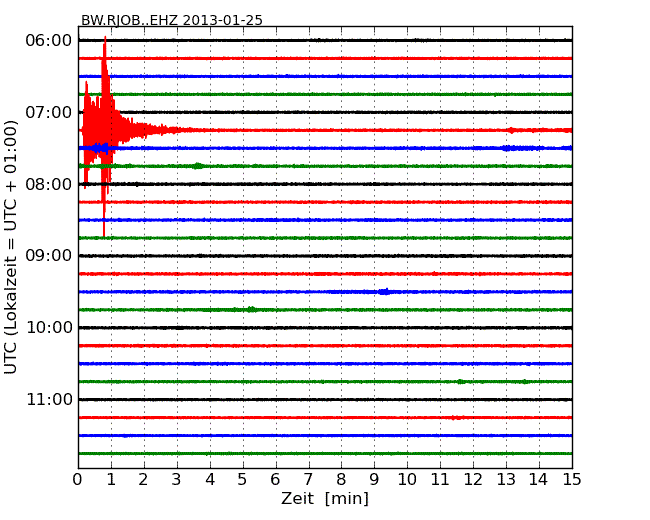Click x-axis tick label 14
650x520 pixels.
539,480
